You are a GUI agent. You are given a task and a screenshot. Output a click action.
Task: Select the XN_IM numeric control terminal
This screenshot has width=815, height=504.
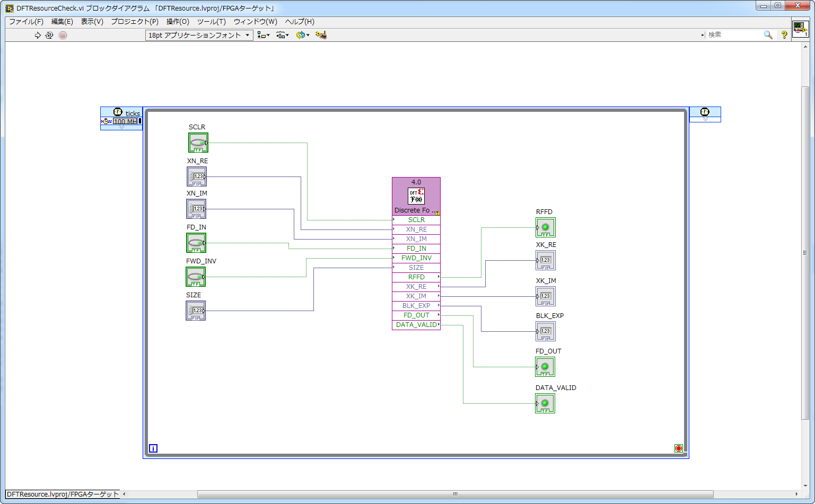tap(196, 209)
